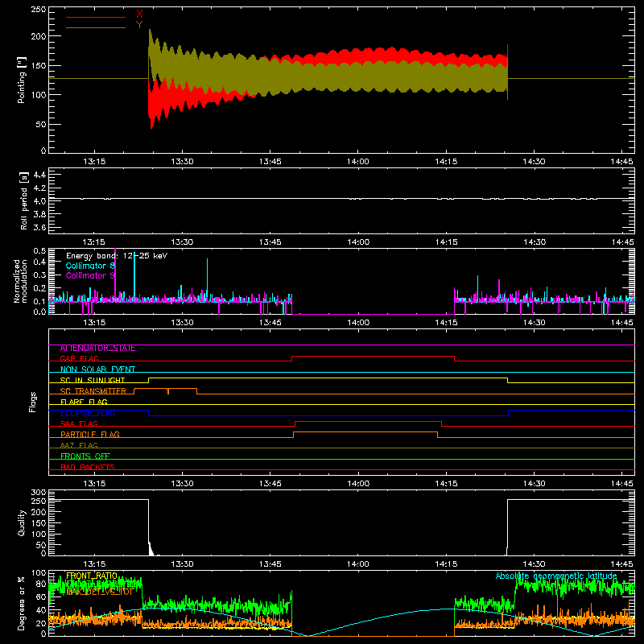Click the 80 tick on Degrees axis
This screenshot has height=644, width=644.
[x=41, y=584]
